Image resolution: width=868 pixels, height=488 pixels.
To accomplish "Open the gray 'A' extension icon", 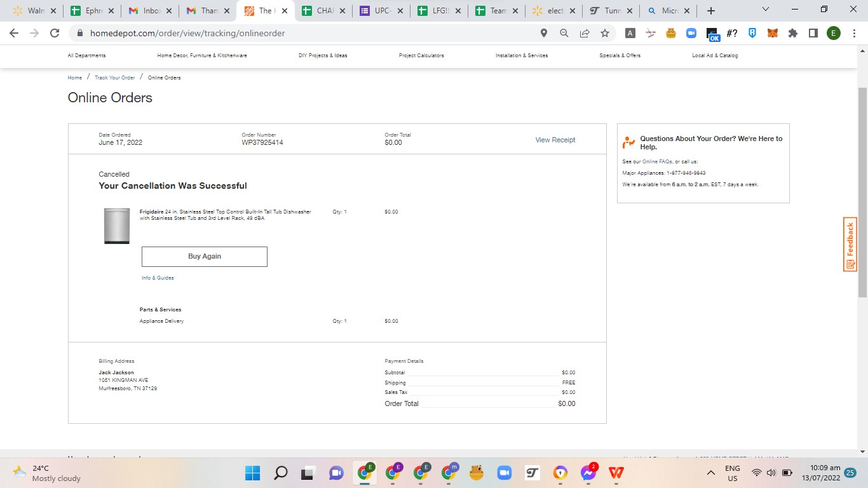I will [630, 33].
